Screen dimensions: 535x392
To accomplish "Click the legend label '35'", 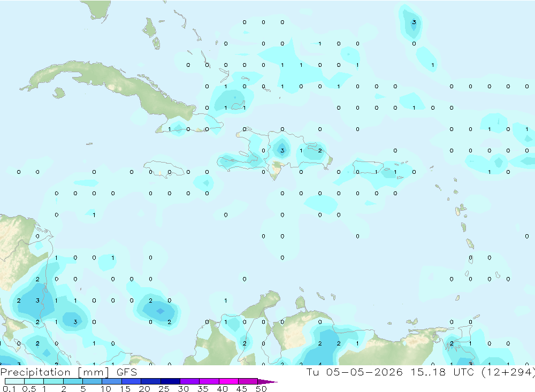I will coord(203,389).
